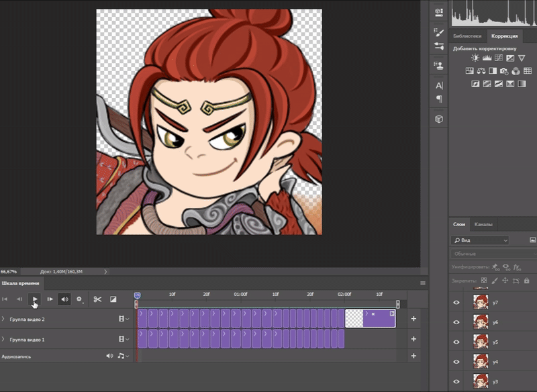Click the timeline playhead marker
Viewport: 537px width, 392px height.
pos(137,295)
